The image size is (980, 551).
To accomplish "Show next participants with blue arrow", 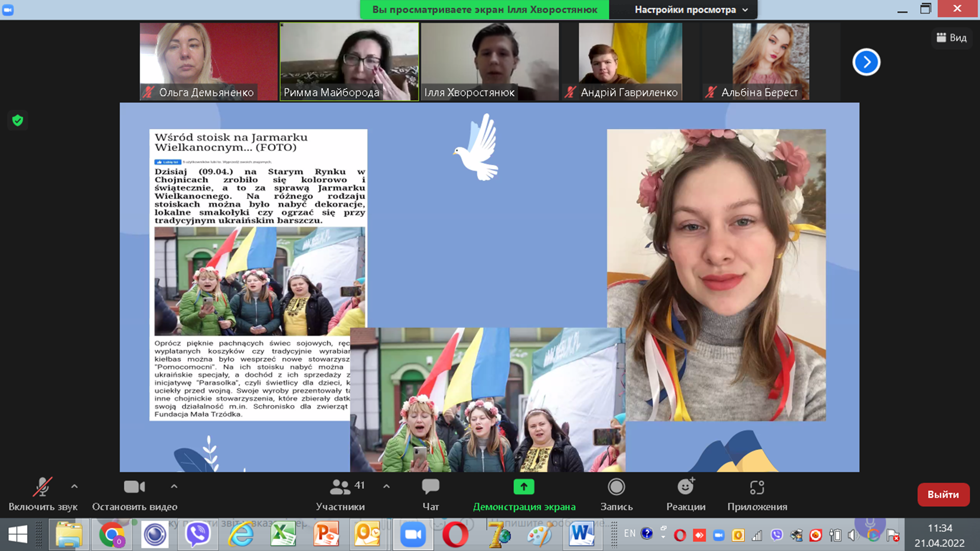I will 866,62.
